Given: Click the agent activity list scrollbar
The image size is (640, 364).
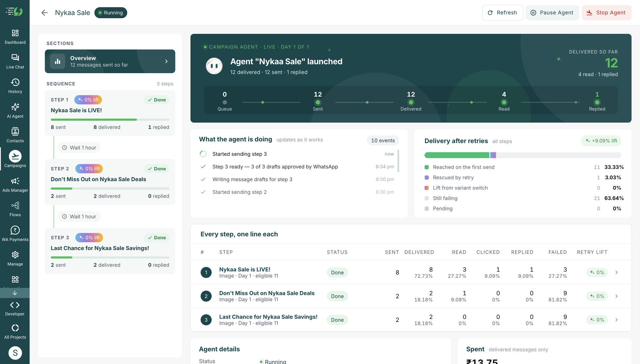Looking at the screenshot, I should [398, 160].
